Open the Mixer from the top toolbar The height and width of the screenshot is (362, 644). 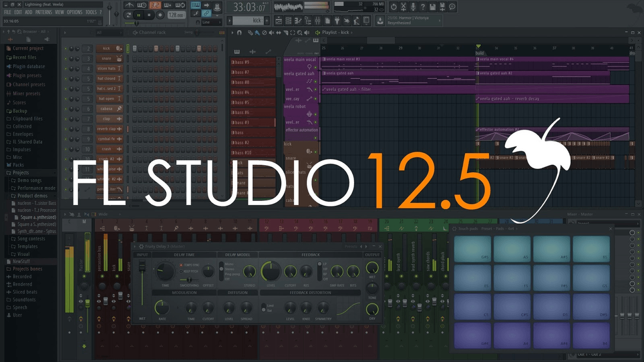(318, 20)
